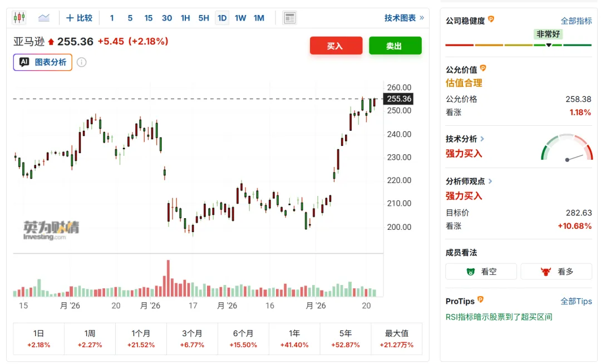Click the 公司稳健度 health bar marker

pyautogui.click(x=549, y=45)
